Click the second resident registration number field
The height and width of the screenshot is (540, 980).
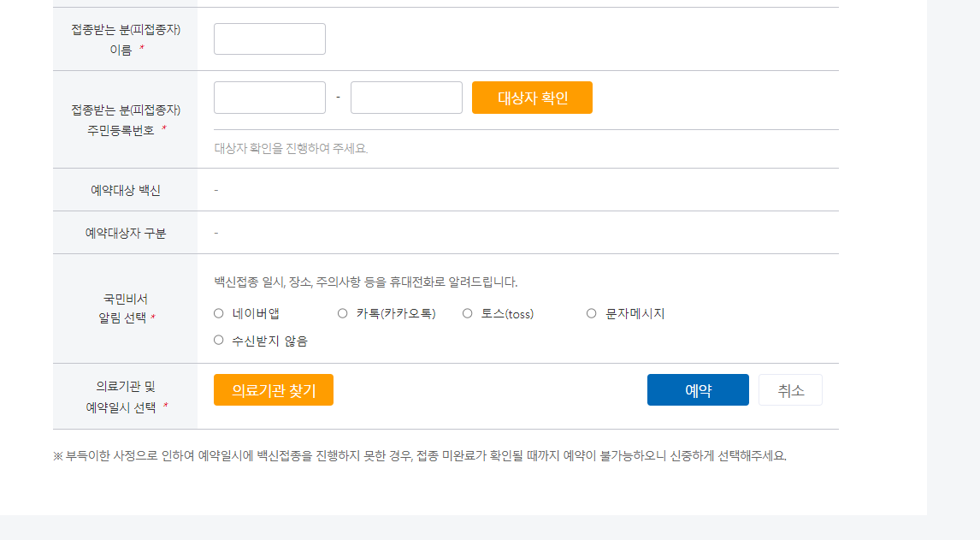tap(406, 98)
